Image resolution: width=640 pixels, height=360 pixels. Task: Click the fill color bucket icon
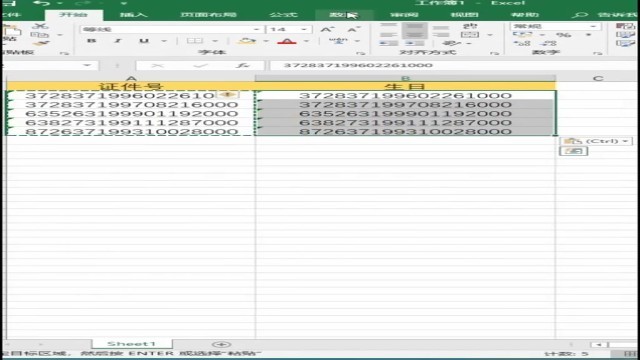pos(247,41)
